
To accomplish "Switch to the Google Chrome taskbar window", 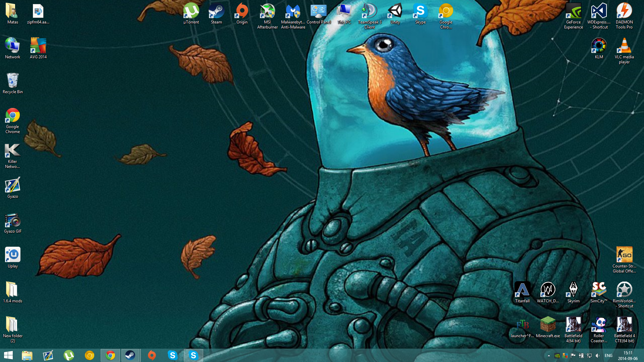I will tap(110, 355).
